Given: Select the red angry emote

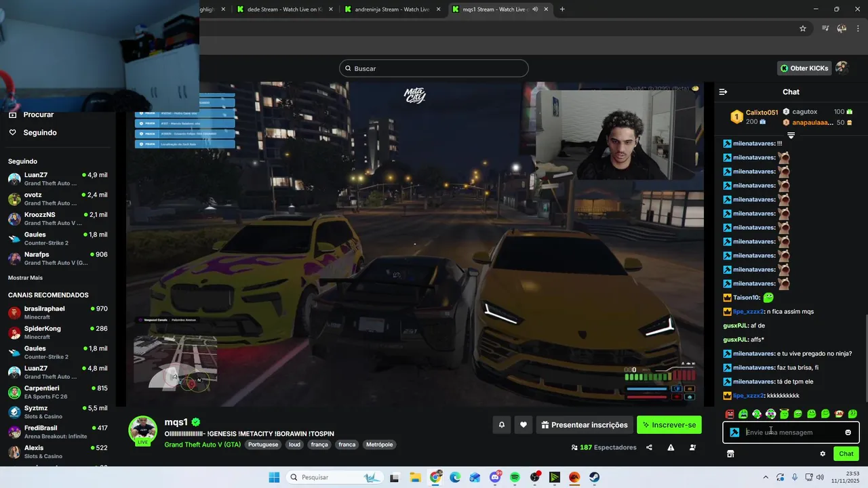Looking at the screenshot, I should [x=730, y=414].
